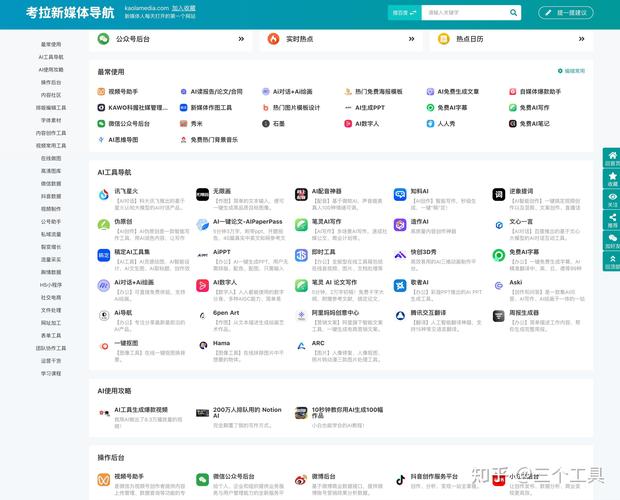Click the home icon in right floating bar
This screenshot has width=620, height=500.
pos(612,155)
